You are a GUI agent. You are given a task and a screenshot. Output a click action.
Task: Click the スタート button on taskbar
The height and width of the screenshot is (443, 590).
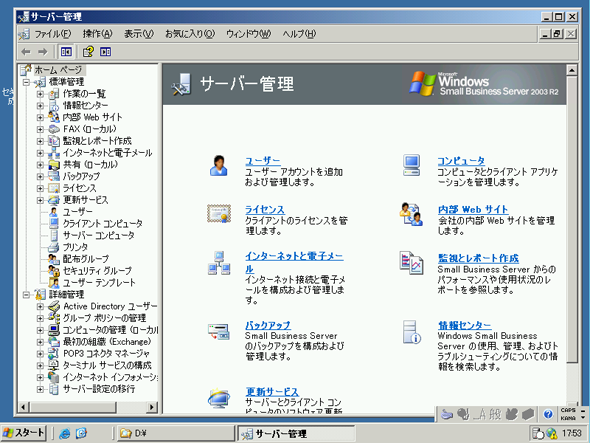tap(23, 433)
